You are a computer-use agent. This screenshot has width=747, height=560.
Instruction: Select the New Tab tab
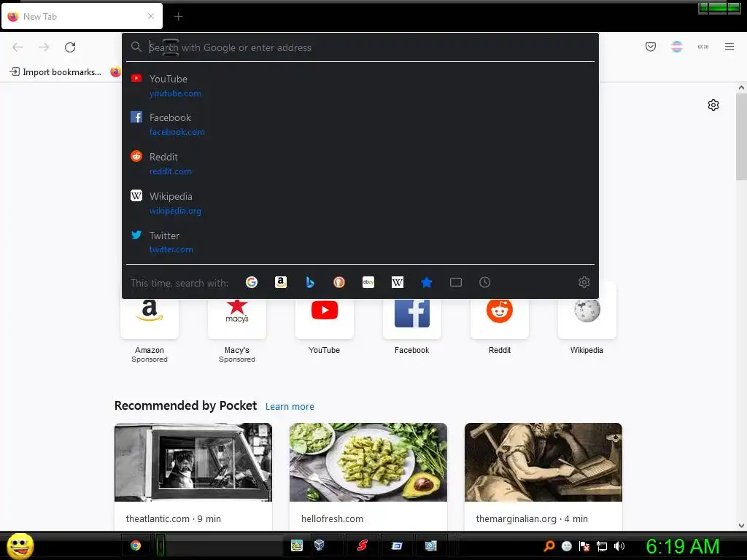(x=82, y=16)
